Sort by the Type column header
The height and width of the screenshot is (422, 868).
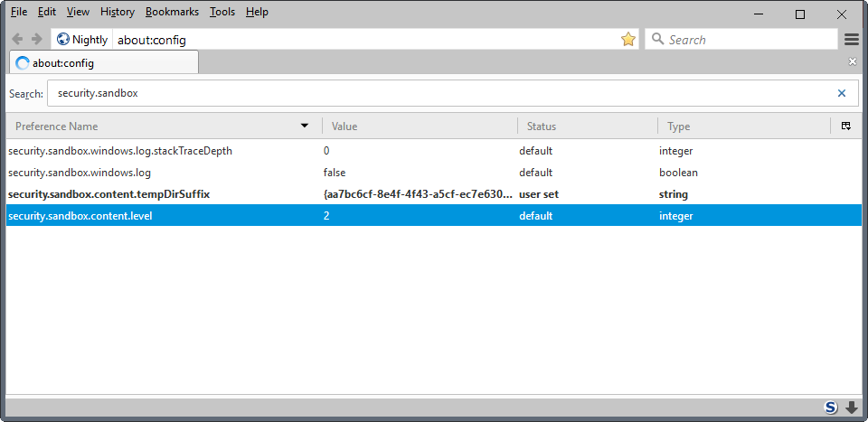pyautogui.click(x=744, y=127)
